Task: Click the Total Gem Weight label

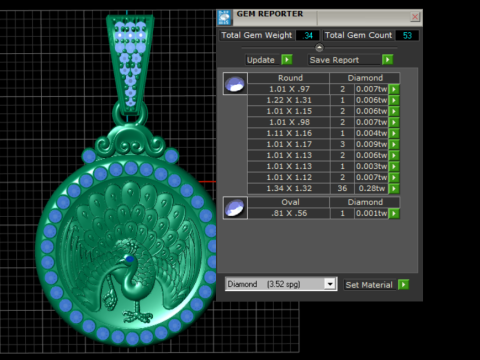Action: [x=256, y=35]
